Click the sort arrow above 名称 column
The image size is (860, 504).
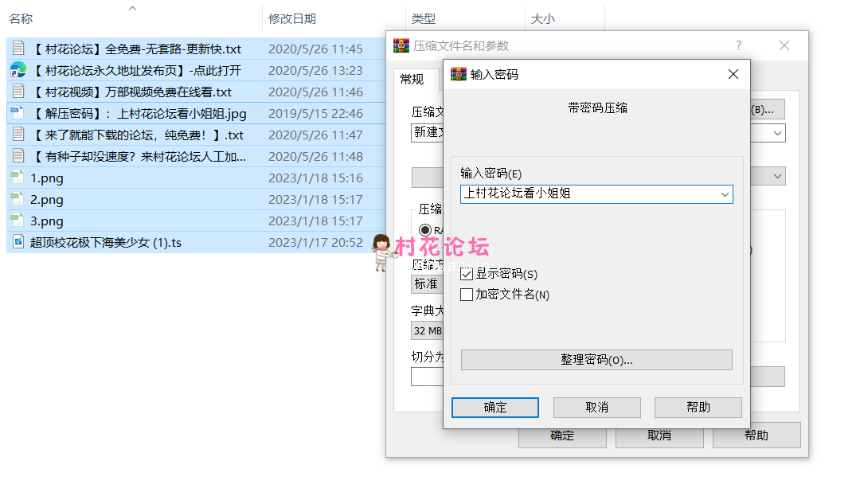click(x=132, y=8)
